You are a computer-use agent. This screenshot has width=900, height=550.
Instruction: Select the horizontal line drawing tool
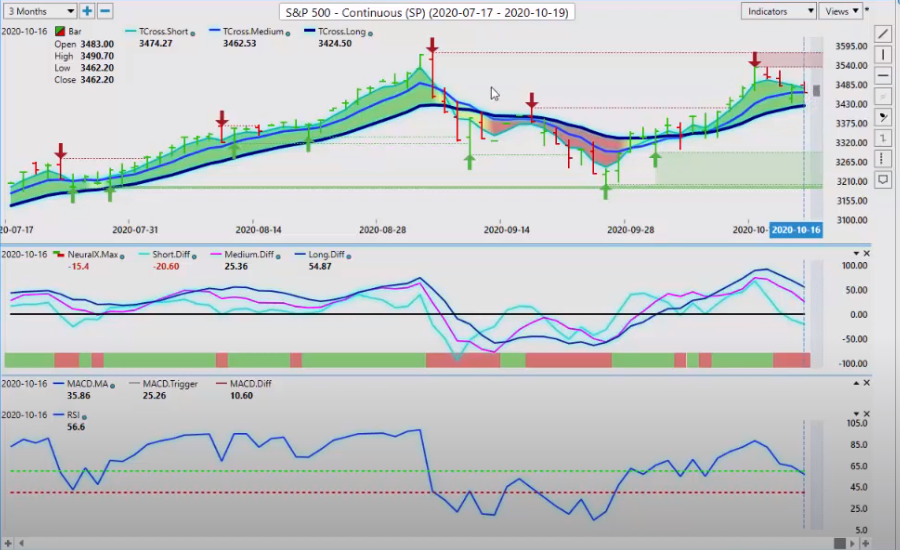pyautogui.click(x=883, y=75)
